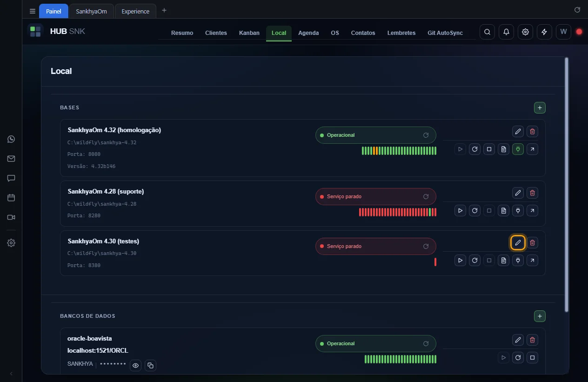Add a new database under BANCOS DE DADOS
Screen dimensions: 588x382
[x=540, y=316]
